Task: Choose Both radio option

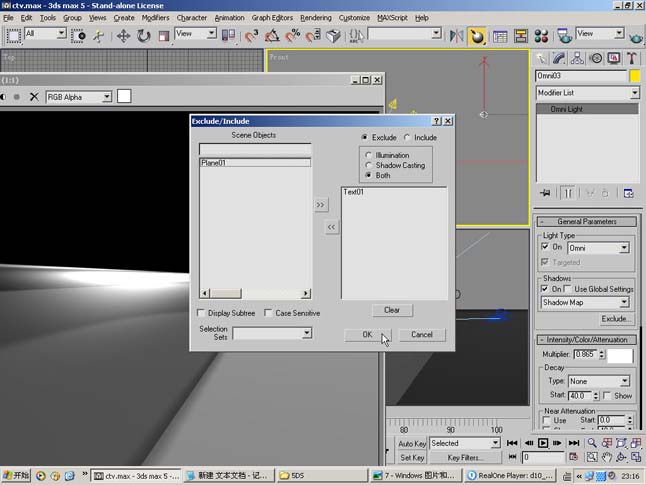Action: coord(368,175)
